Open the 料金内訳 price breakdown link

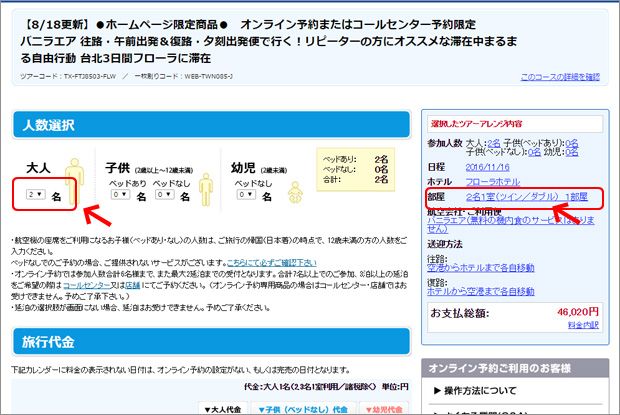pyautogui.click(x=583, y=324)
